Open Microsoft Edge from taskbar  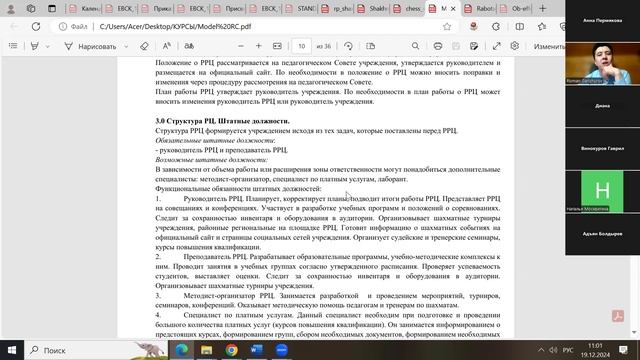click(182, 350)
